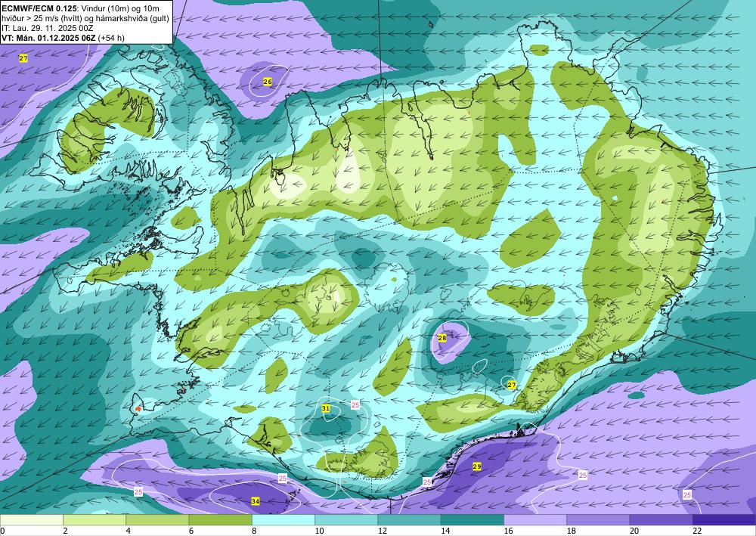Select the 12–14 m/s teal legend swatch
Image resolution: width=756 pixels, height=536 pixels.
tap(409, 520)
